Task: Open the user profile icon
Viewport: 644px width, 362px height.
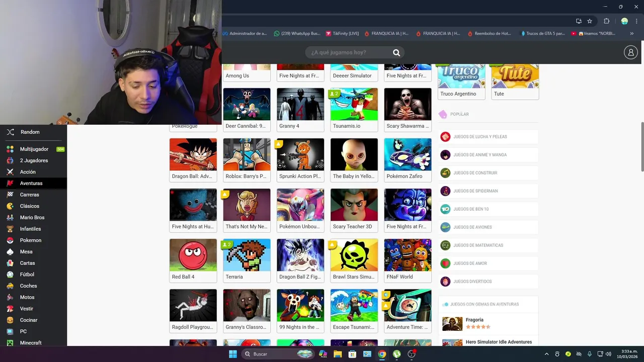Action: [x=630, y=52]
